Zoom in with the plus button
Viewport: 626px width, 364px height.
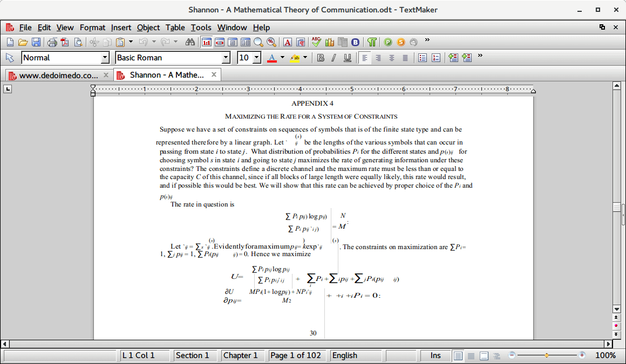pyautogui.click(x=582, y=355)
